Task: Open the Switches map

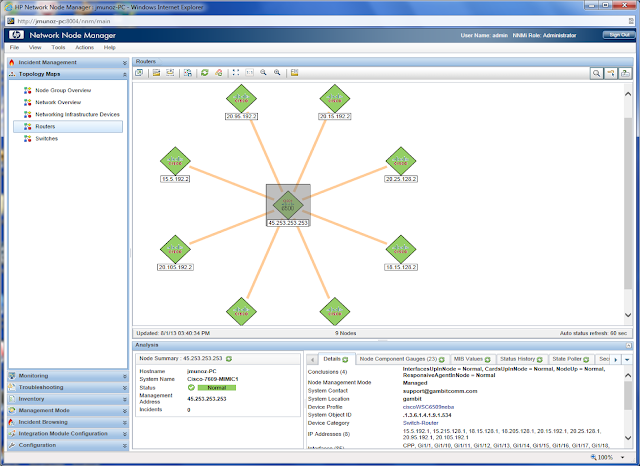Action: (x=47, y=139)
